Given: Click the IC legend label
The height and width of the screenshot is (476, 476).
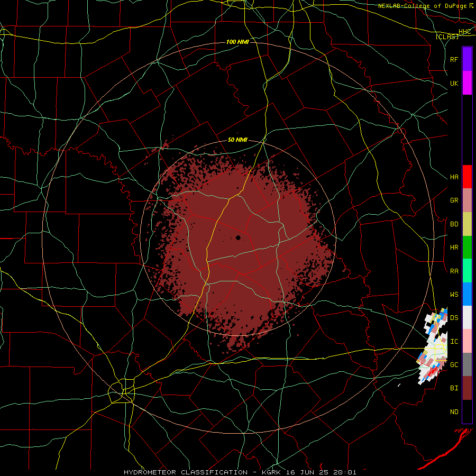Looking at the screenshot, I should (x=454, y=342).
